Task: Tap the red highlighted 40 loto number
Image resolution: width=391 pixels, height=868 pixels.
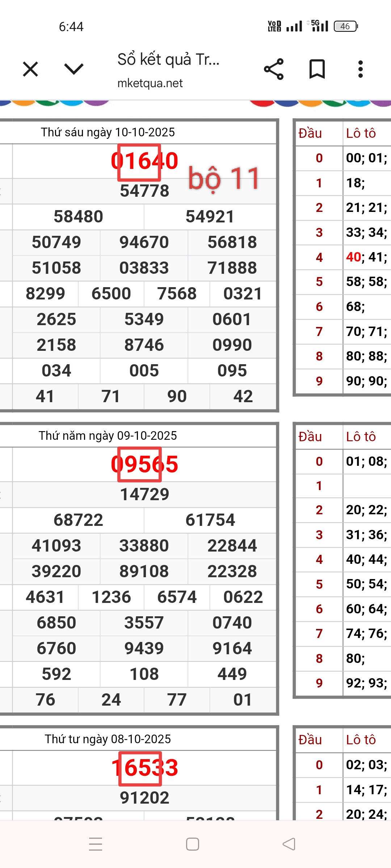Action: pos(353,257)
